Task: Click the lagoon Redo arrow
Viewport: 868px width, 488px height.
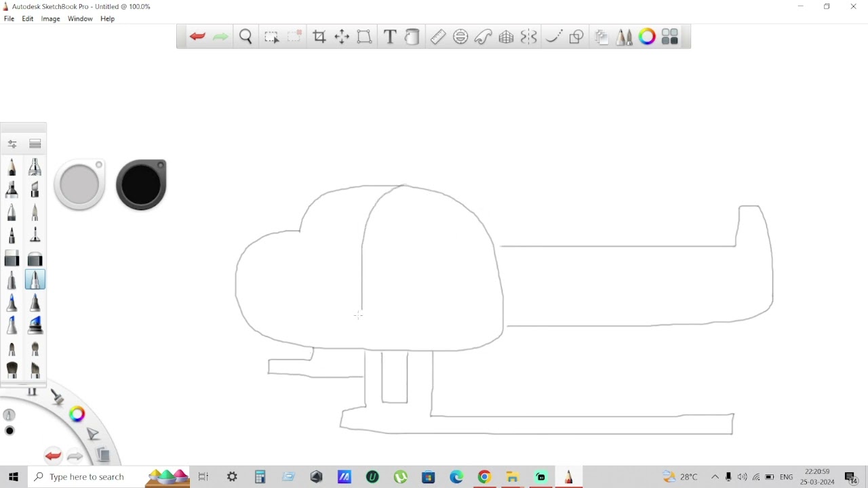Action: 75,456
